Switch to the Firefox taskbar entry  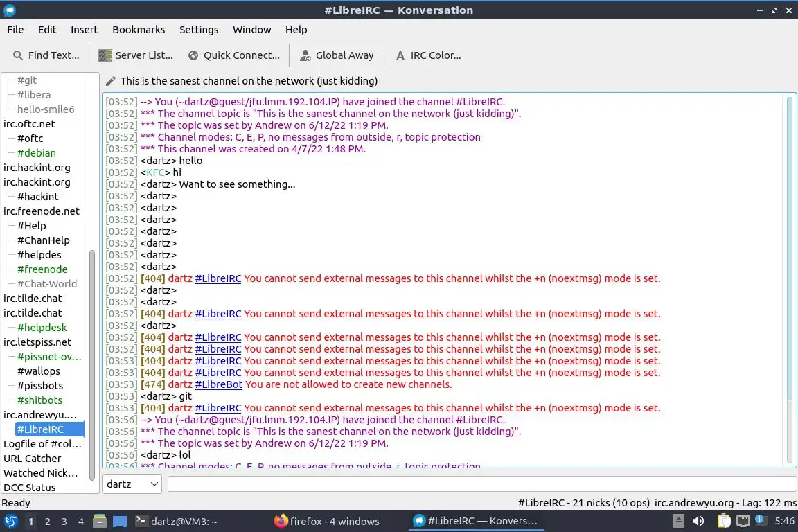[x=327, y=522]
